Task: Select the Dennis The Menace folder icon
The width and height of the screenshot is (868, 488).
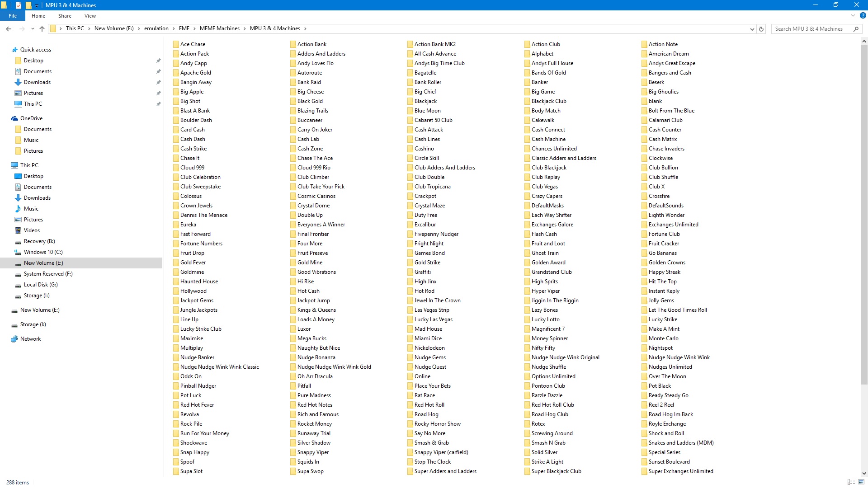Action: 176,215
